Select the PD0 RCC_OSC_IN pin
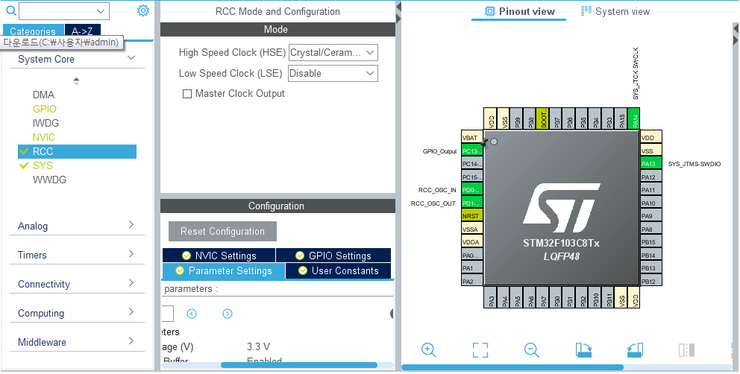The image size is (740, 374). coord(472,190)
